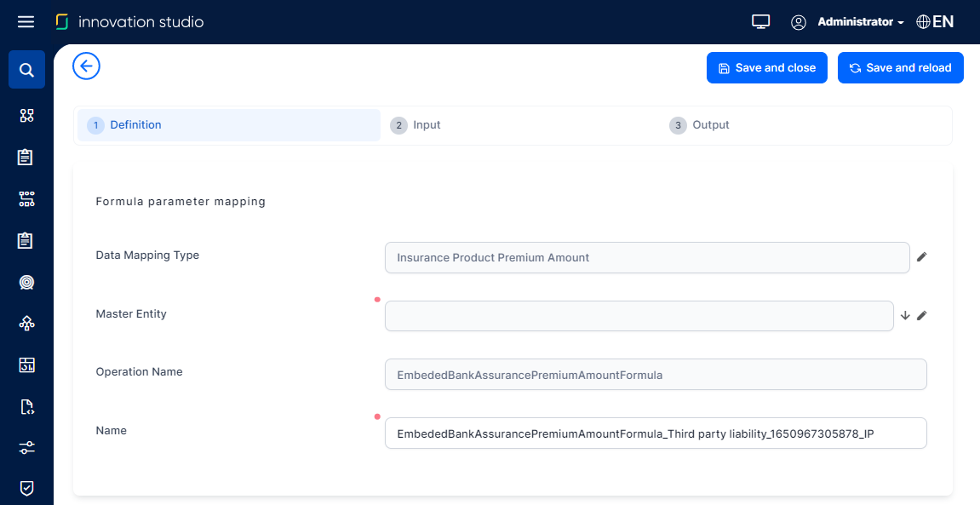980x505 pixels.
Task: Click pencil icon beside Master Entity
Action: click(921, 315)
